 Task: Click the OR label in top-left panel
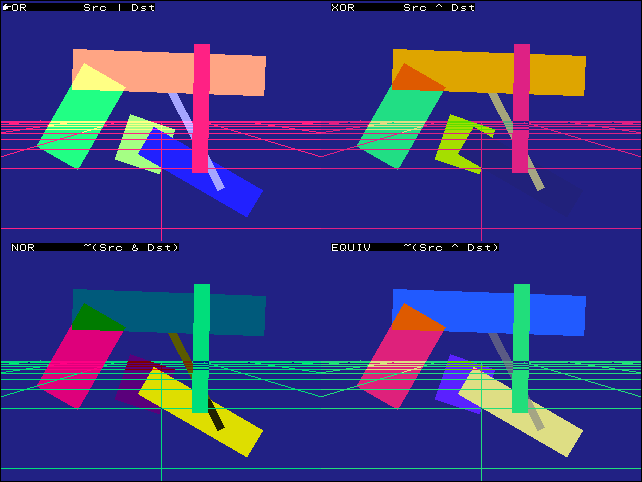(19, 8)
